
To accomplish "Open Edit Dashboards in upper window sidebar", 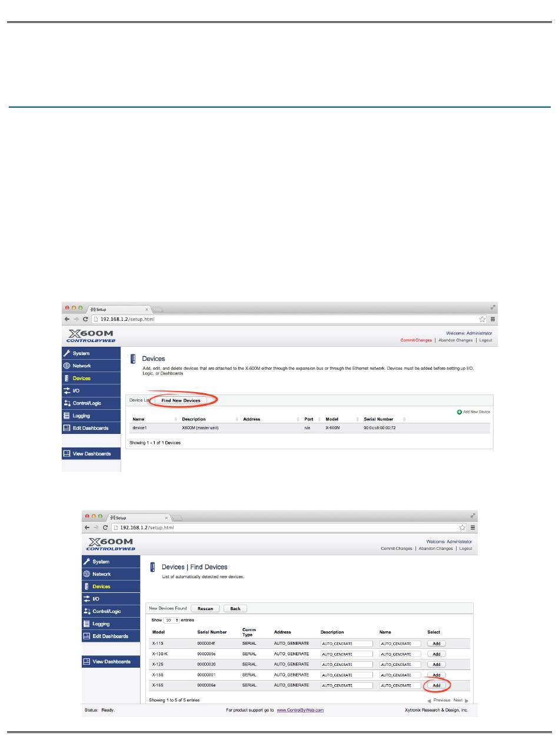I will coord(91,428).
